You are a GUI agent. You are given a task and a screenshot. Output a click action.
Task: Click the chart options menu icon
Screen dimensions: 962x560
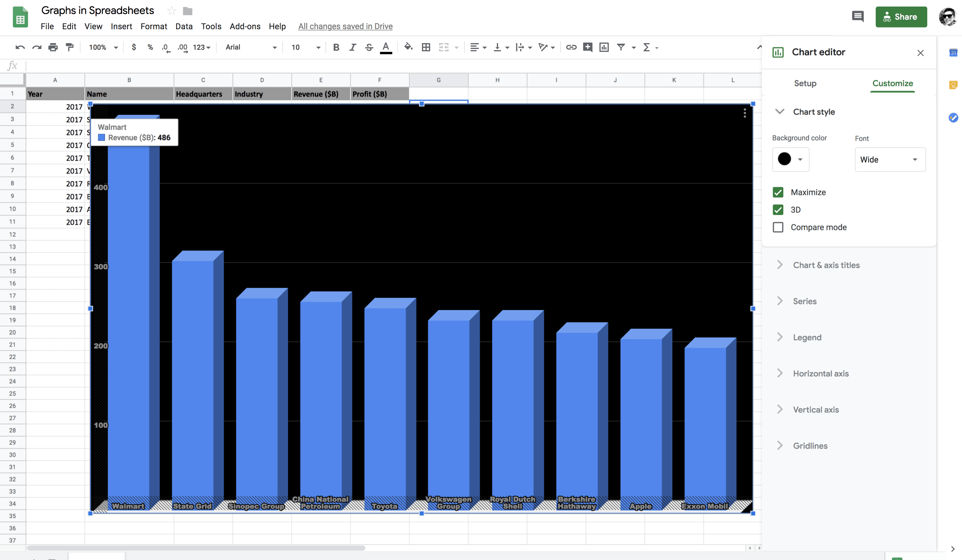tap(745, 113)
